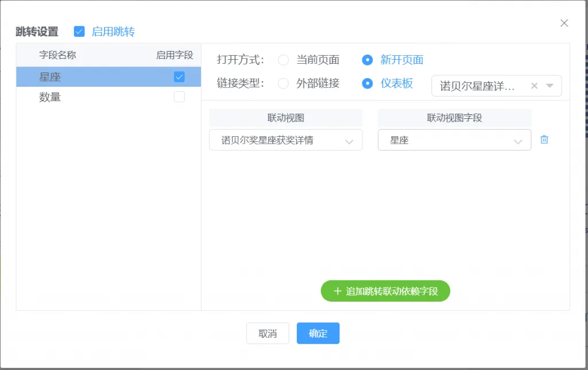Select the 星座 row in field list
The height and width of the screenshot is (370, 588).
[109, 77]
